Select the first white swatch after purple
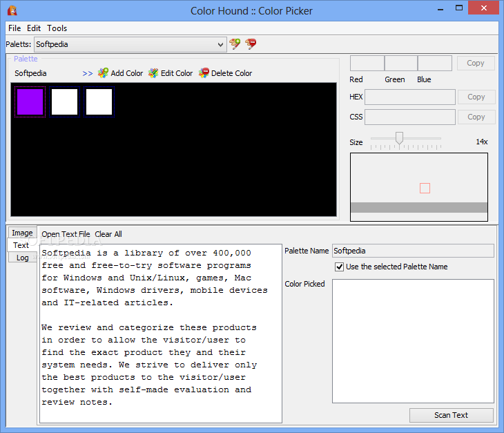The width and height of the screenshot is (504, 433). click(65, 102)
